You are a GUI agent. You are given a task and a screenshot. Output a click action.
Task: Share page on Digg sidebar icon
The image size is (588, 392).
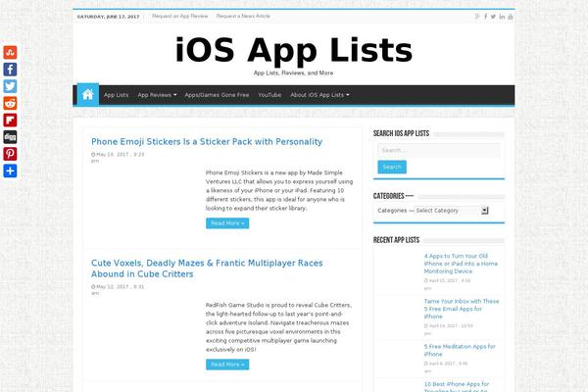pos(10,137)
